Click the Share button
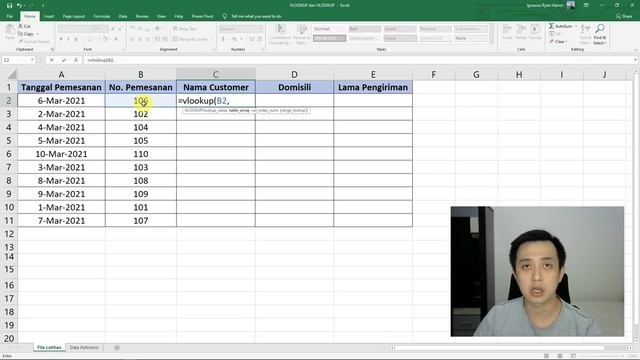 click(624, 16)
